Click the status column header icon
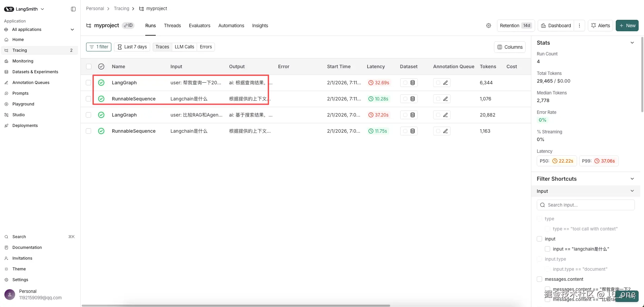644x307 pixels. point(101,67)
